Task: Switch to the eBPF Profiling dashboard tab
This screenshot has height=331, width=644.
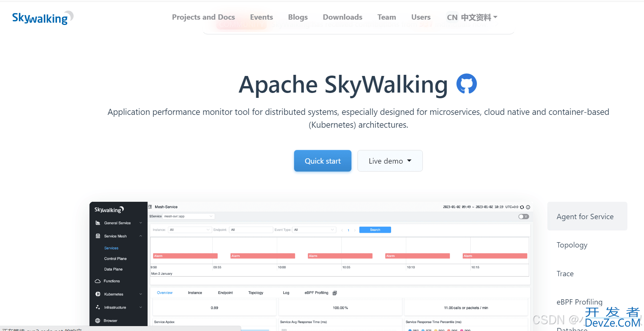Action: [316, 293]
